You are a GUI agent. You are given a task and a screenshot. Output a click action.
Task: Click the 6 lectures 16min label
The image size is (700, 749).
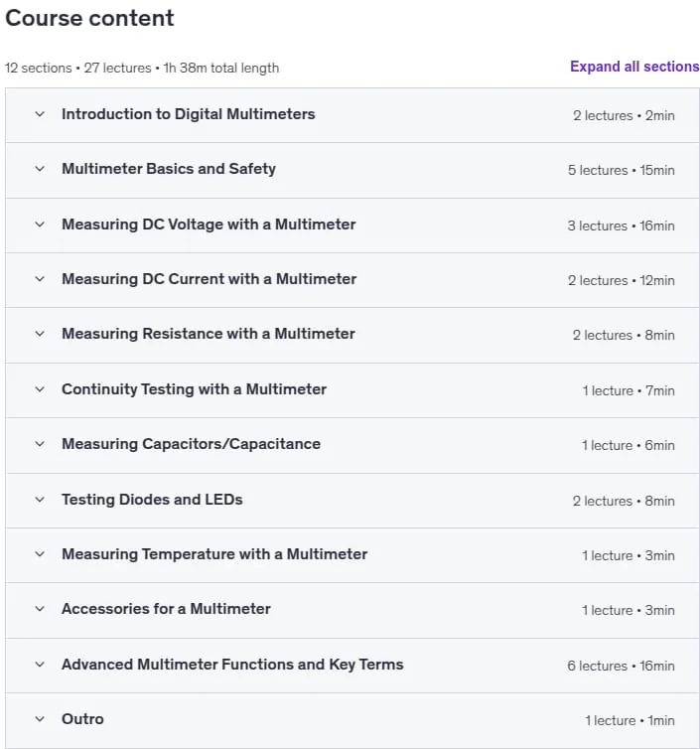click(x=622, y=666)
